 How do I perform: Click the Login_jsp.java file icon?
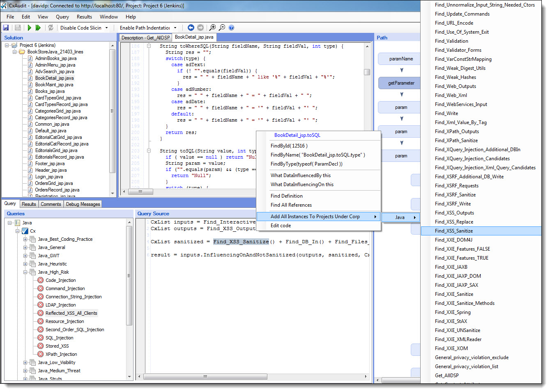30,177
